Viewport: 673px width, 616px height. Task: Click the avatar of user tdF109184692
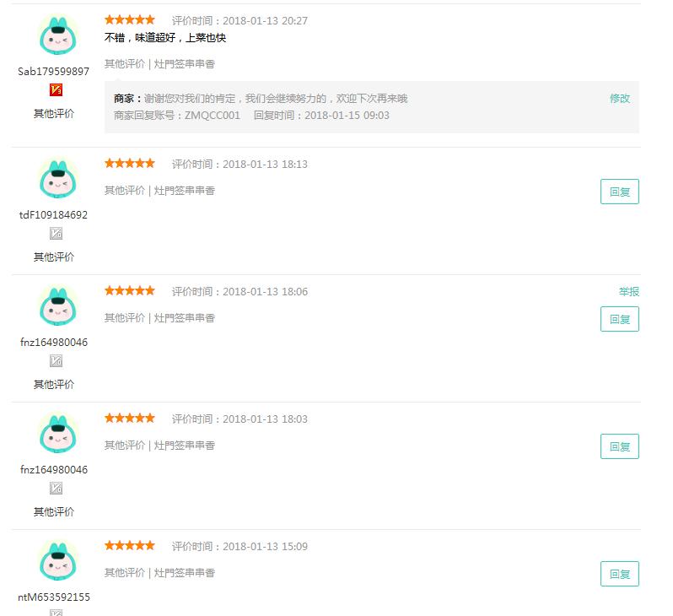tap(58, 179)
